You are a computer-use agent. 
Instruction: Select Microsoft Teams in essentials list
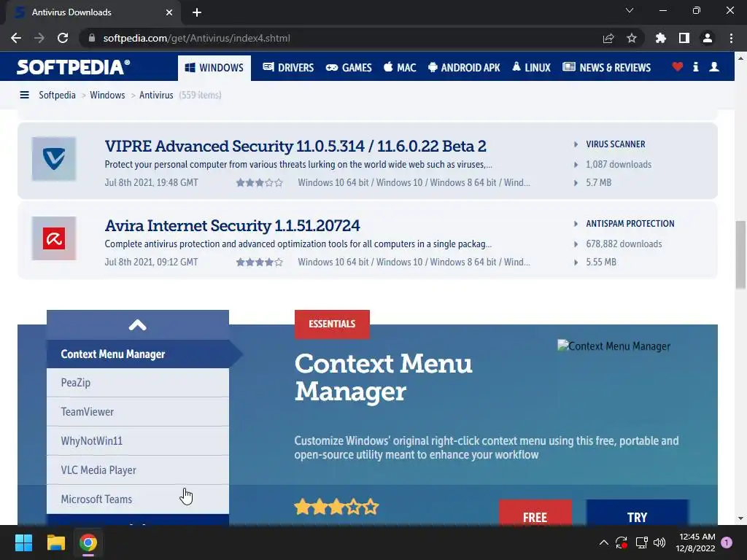138,499
